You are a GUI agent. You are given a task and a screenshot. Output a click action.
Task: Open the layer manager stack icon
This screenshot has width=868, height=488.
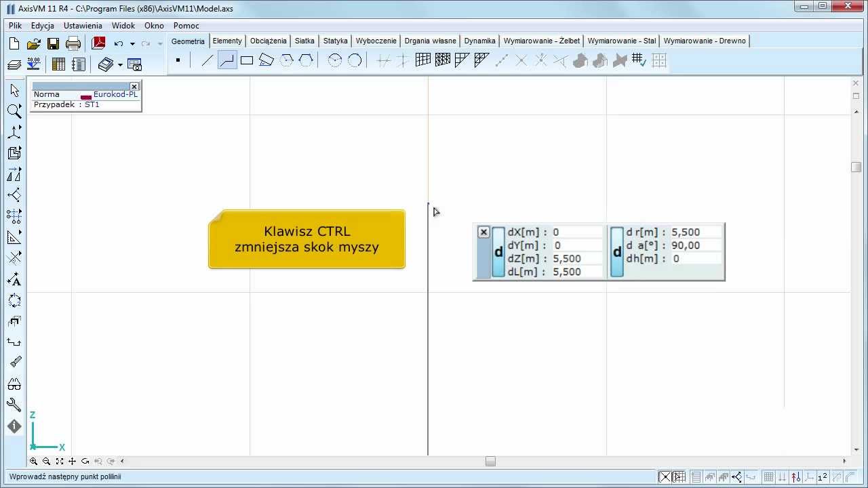coord(14,65)
